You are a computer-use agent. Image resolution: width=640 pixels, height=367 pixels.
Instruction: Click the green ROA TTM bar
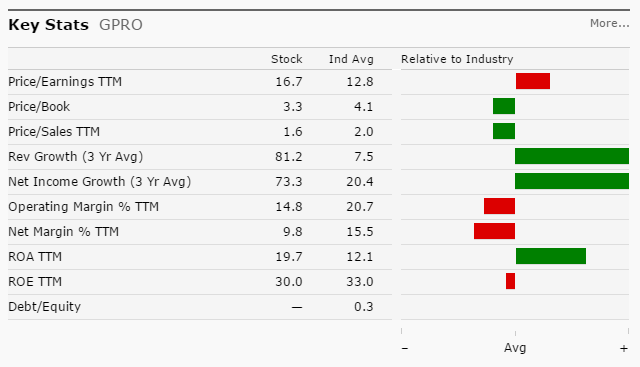[x=551, y=256]
